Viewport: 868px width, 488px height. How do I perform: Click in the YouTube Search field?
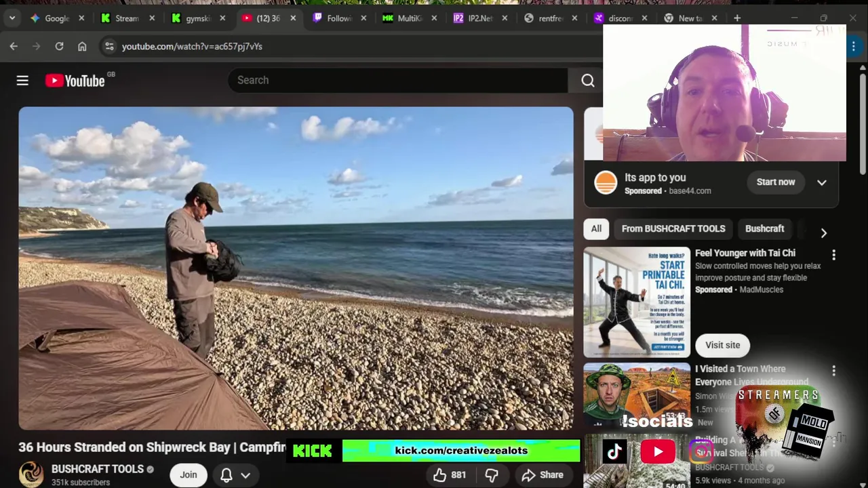click(x=397, y=80)
